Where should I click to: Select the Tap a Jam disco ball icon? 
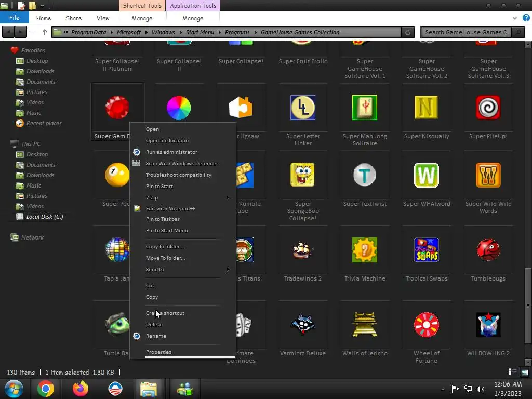(117, 250)
